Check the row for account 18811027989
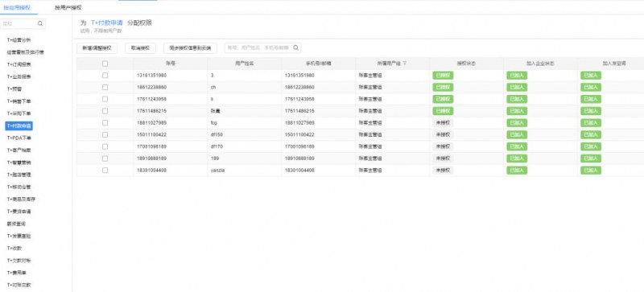Image resolution: width=644 pixels, height=292 pixels. tap(105, 123)
